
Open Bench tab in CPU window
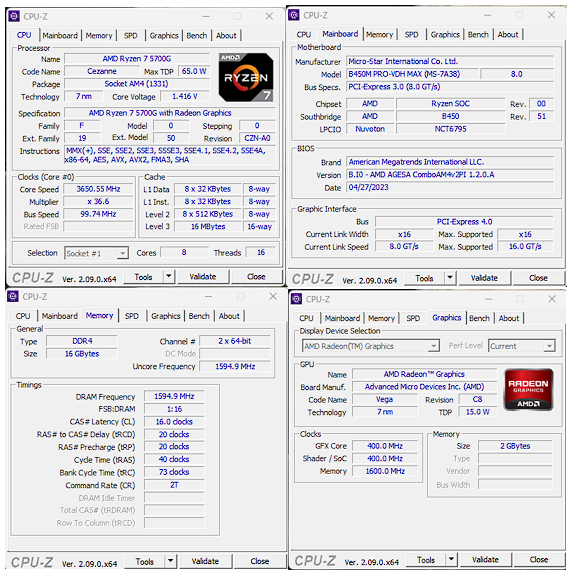[x=197, y=36]
